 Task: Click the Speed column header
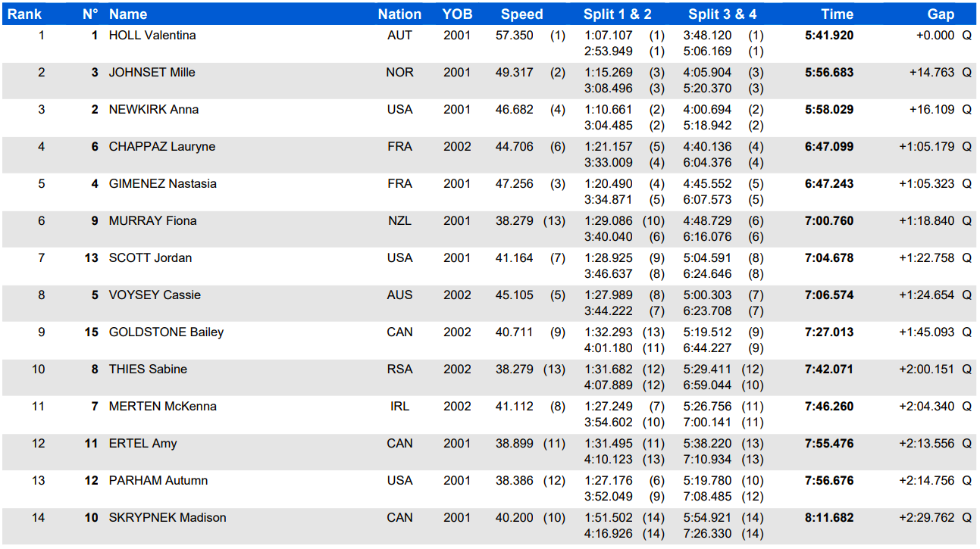click(521, 14)
